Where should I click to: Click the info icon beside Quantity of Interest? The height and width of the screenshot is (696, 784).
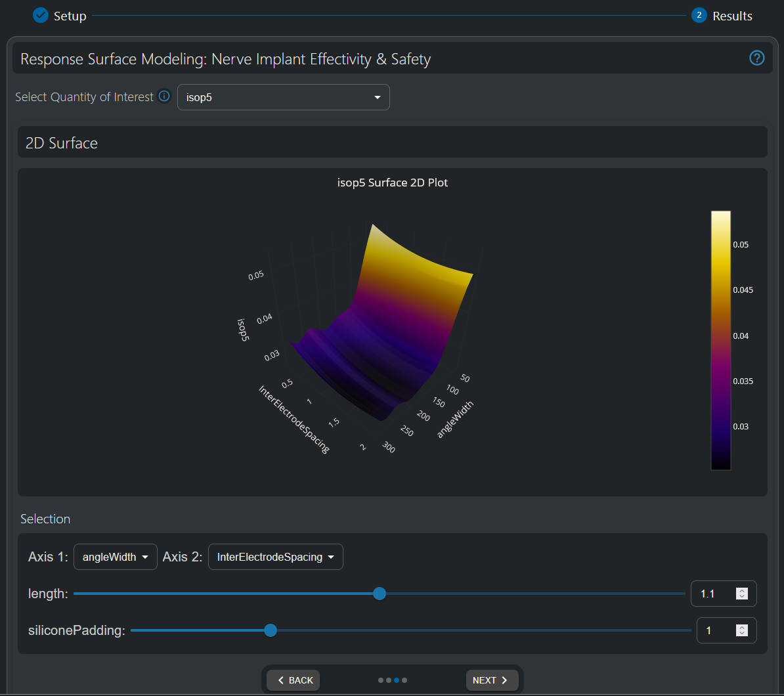pos(164,97)
